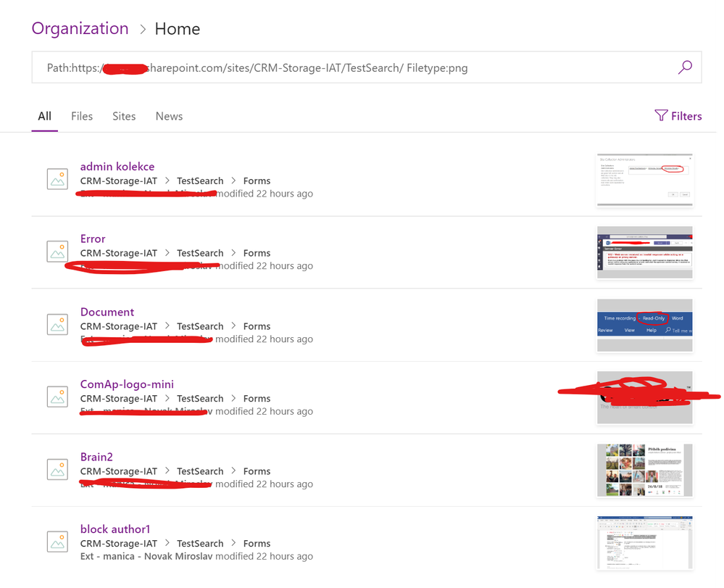This screenshot has width=724, height=588.
Task: Click the image file icon beside ComAp-logo-mini
Action: (57, 396)
